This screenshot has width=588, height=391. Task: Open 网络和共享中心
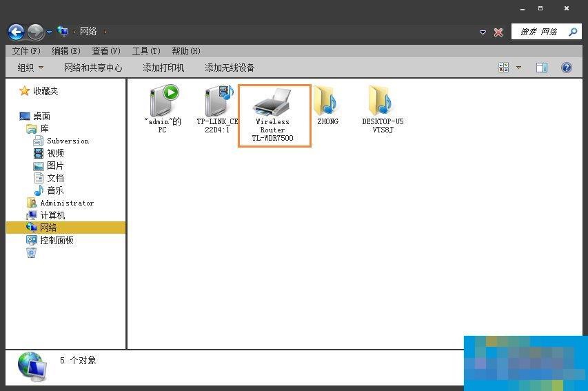coord(93,68)
